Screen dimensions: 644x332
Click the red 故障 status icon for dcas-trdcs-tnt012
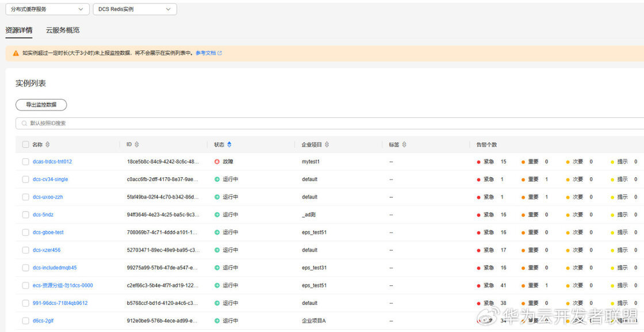(x=217, y=162)
